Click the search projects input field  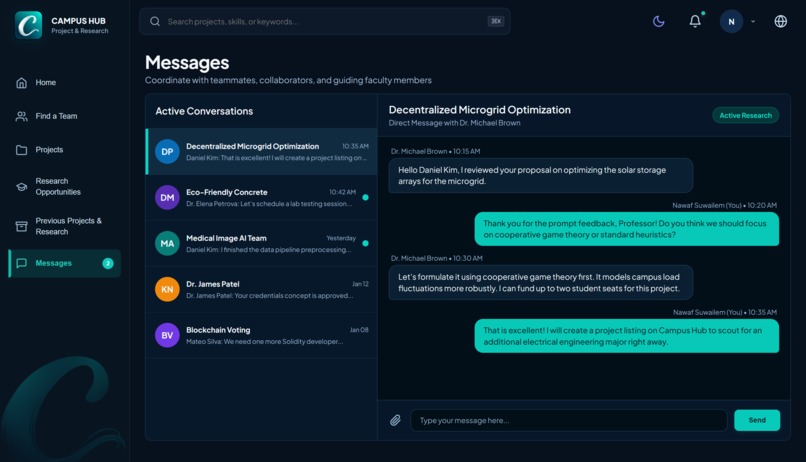click(x=325, y=22)
